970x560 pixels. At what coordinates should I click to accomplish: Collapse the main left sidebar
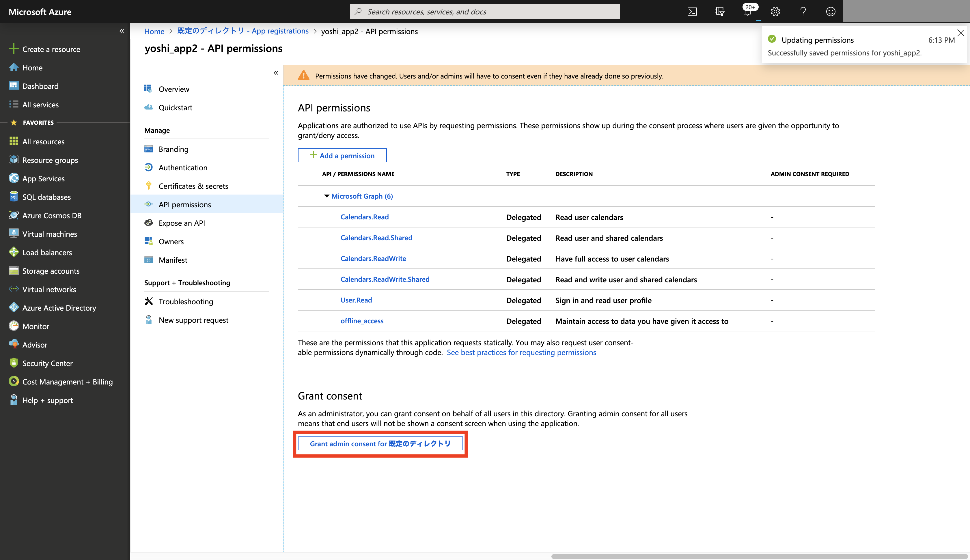pyautogui.click(x=122, y=31)
